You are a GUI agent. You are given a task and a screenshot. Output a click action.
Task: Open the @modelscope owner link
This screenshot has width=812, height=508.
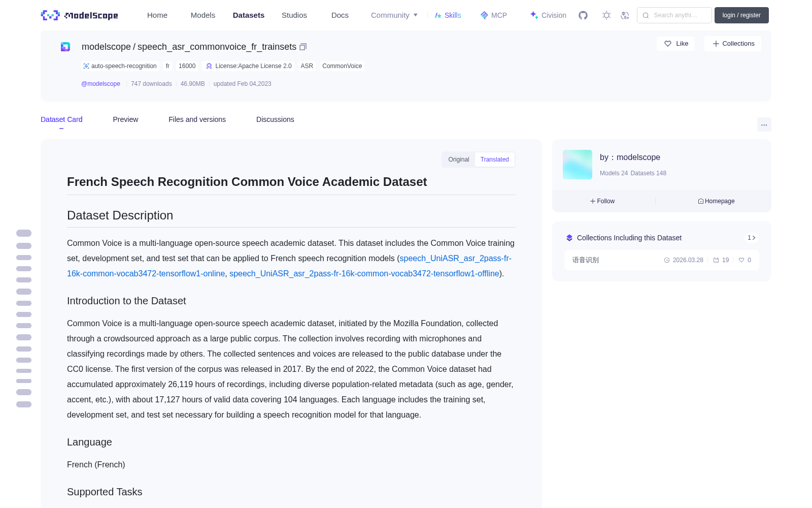[100, 84]
